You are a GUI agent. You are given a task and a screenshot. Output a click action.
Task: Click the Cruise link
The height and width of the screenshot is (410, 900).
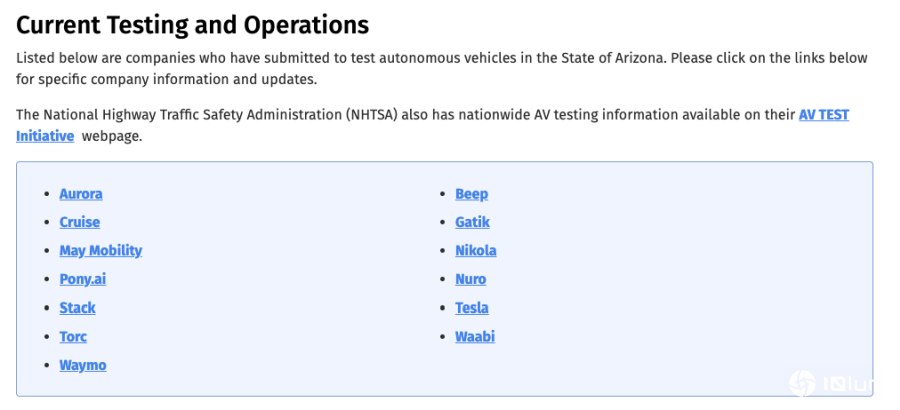[80, 222]
